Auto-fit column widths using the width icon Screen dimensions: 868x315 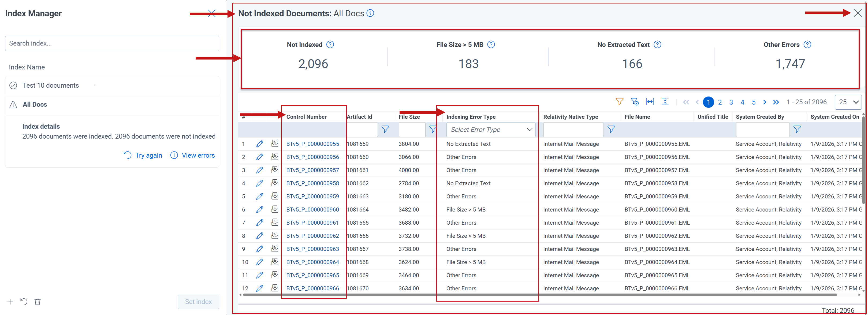coord(650,102)
